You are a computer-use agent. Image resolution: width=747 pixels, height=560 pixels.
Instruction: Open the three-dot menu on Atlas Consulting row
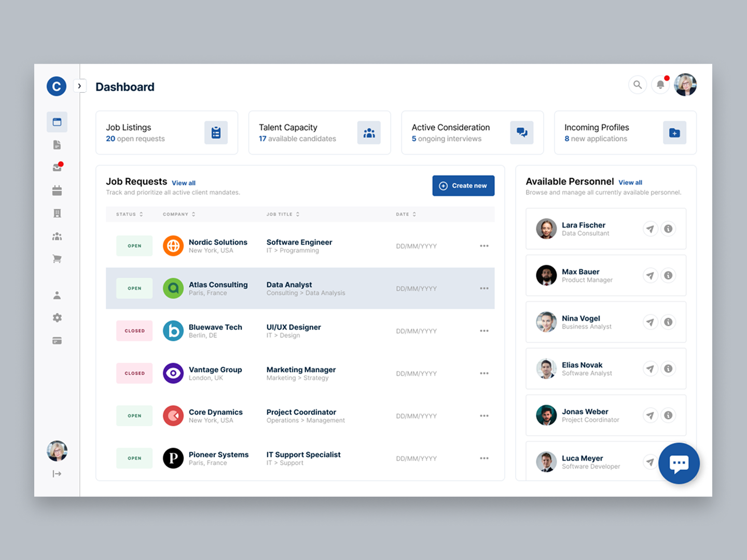click(484, 288)
